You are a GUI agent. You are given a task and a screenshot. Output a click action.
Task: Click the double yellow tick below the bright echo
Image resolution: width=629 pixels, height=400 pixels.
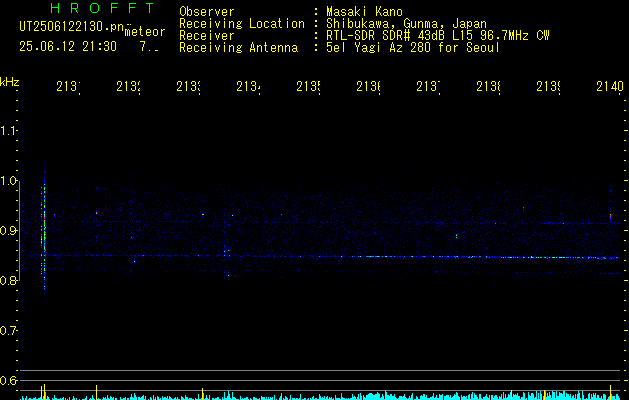[43, 391]
